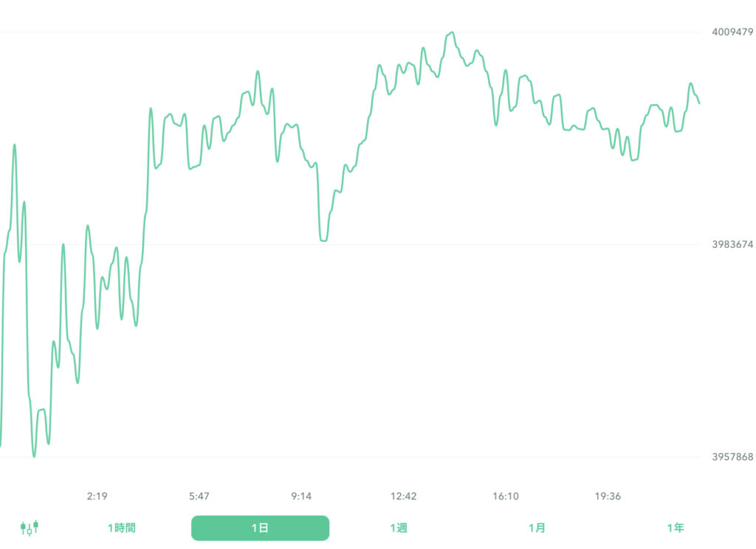This screenshot has width=756, height=549.
Task: Select the 1時間 time range
Action: (122, 528)
